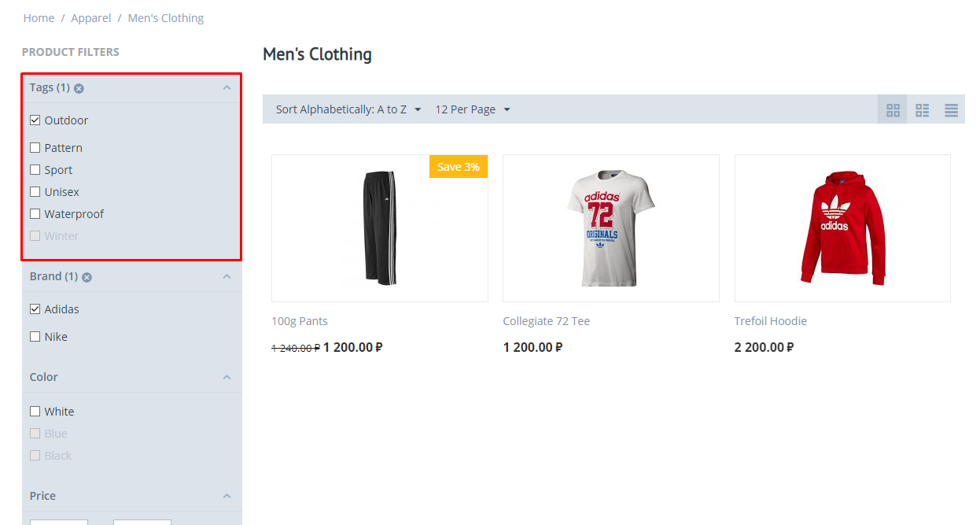Click the Save 3% badge

pyautogui.click(x=459, y=167)
